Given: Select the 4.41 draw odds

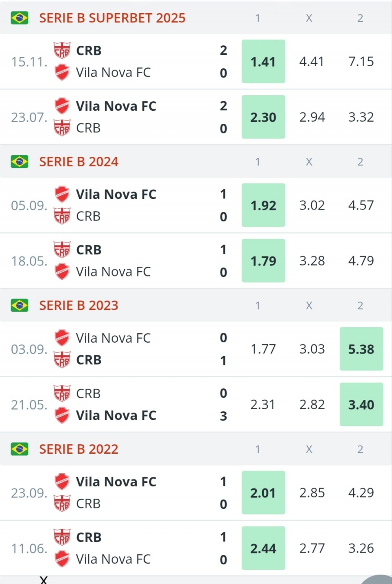Looking at the screenshot, I should pos(312,62).
